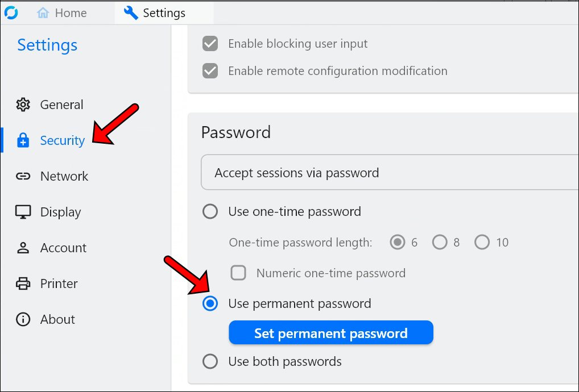Screen dimensions: 579x392
Task: Switch to the Home tab
Action: (61, 13)
